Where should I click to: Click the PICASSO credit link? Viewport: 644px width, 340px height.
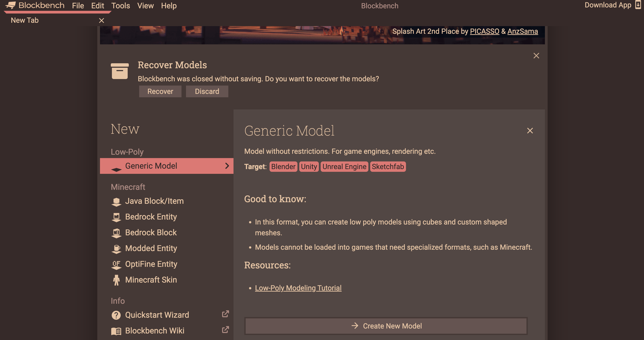pos(484,31)
